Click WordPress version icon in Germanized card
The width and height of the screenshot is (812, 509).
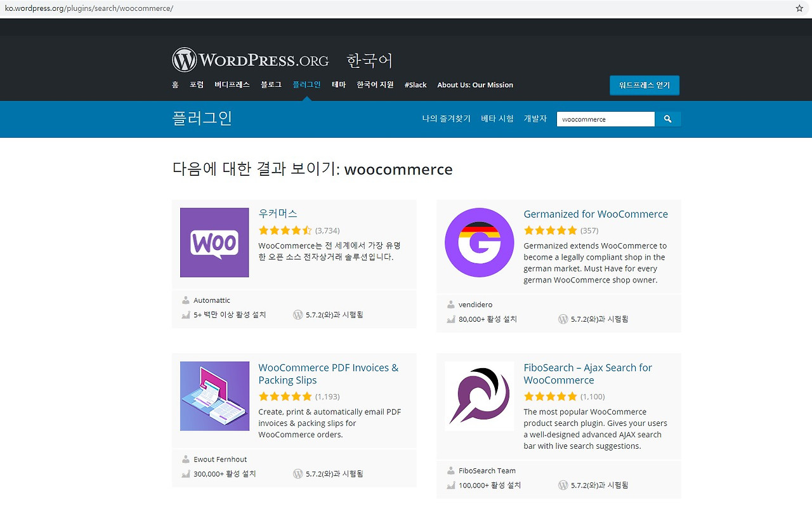(563, 319)
